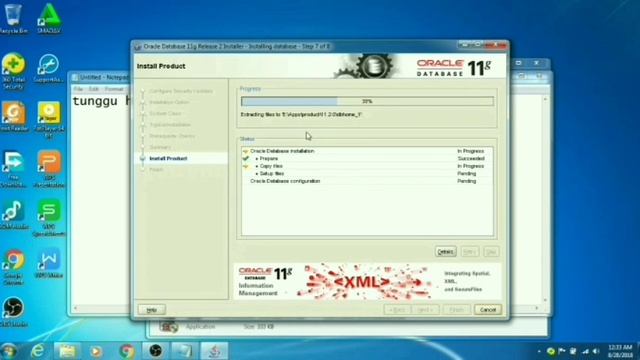The image size is (640, 360).
Task: Click the greyed Next button
Action: tap(425, 310)
